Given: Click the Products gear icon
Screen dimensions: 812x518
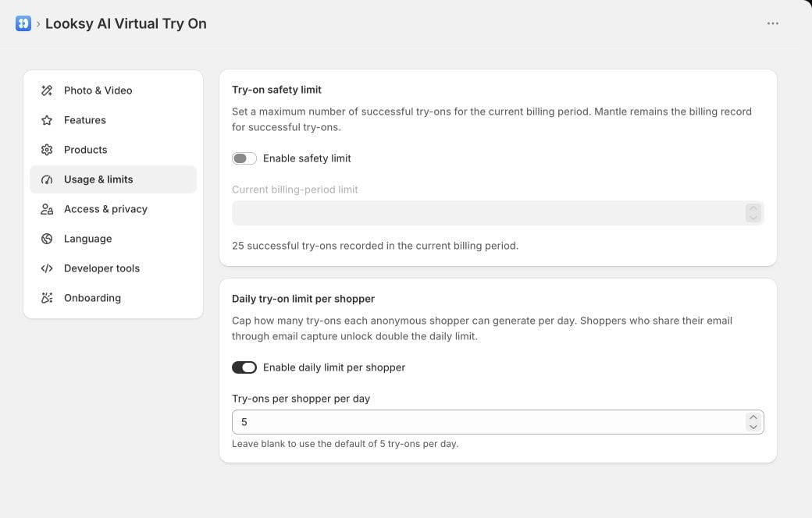Looking at the screenshot, I should pos(47,150).
